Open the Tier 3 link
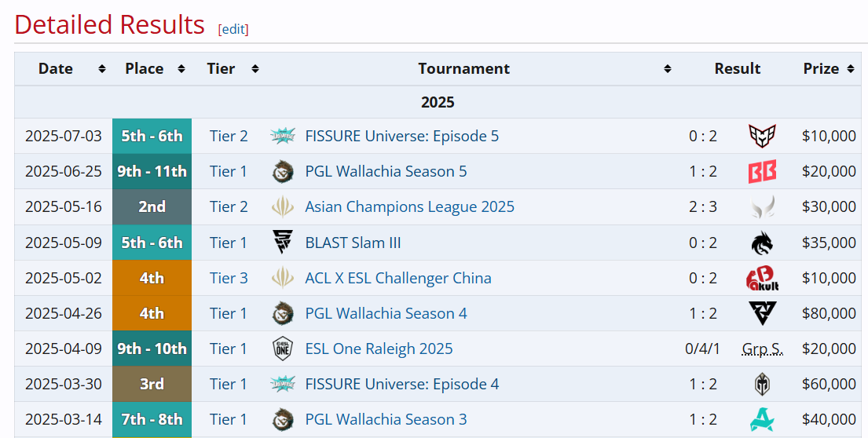Image resolution: width=868 pixels, height=438 pixels. 229,278
